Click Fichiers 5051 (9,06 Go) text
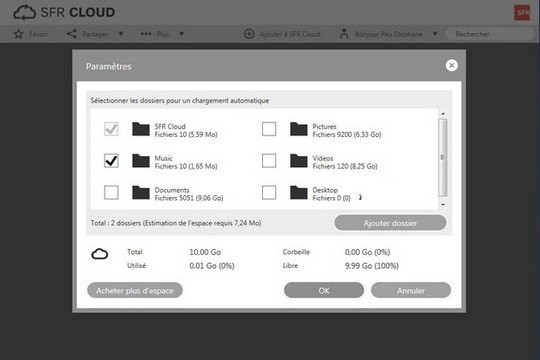 pyautogui.click(x=189, y=198)
